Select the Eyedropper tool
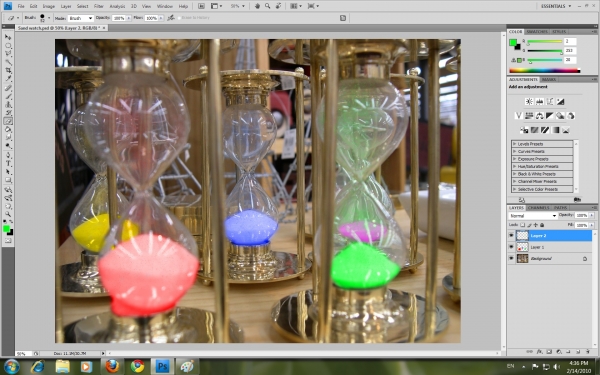This screenshot has height=375, width=600. (8, 78)
